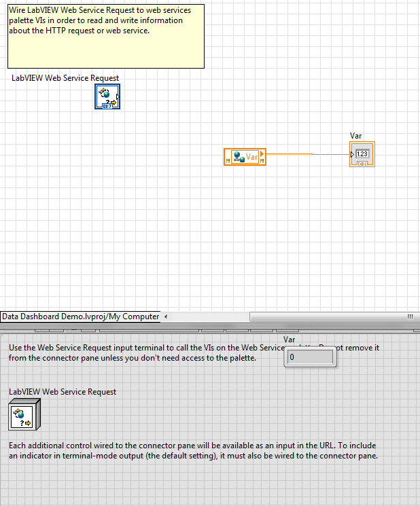The image size is (420, 506).
Task: Click the 'Use the Web Service Request input terminal' text
Action: coord(194,353)
